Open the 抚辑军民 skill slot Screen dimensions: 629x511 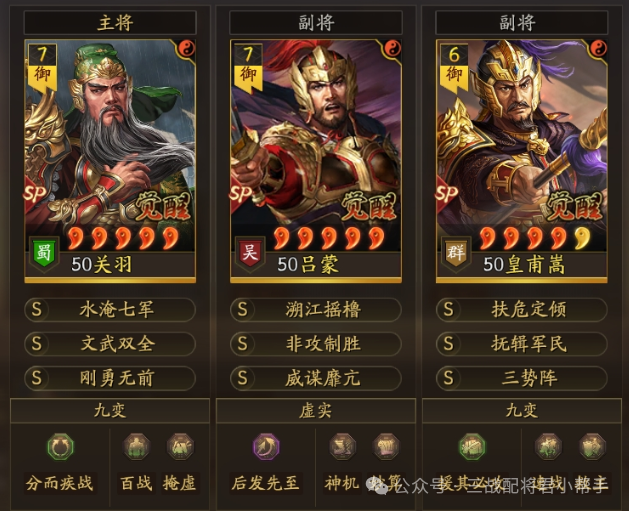(521, 344)
